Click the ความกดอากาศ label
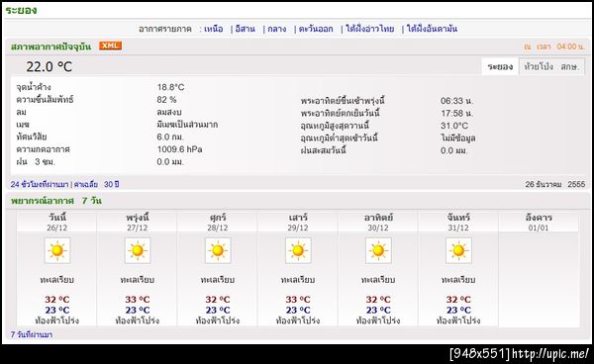This screenshot has width=594, height=364. (43, 149)
